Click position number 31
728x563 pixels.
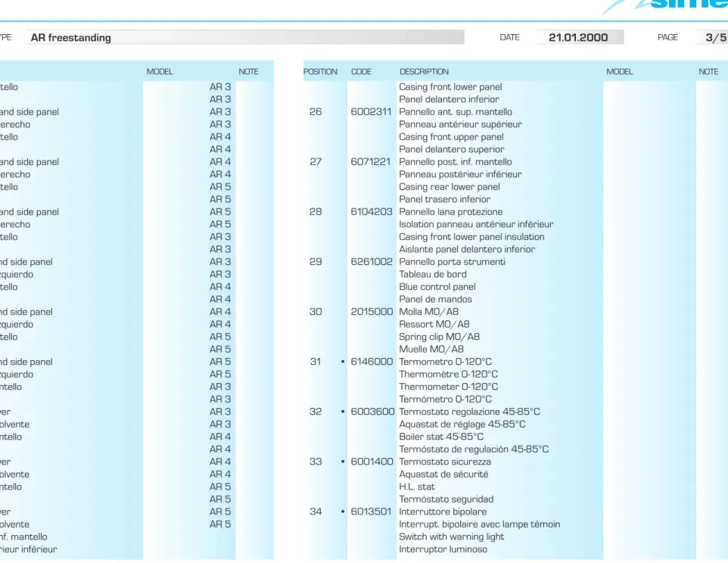point(316,362)
